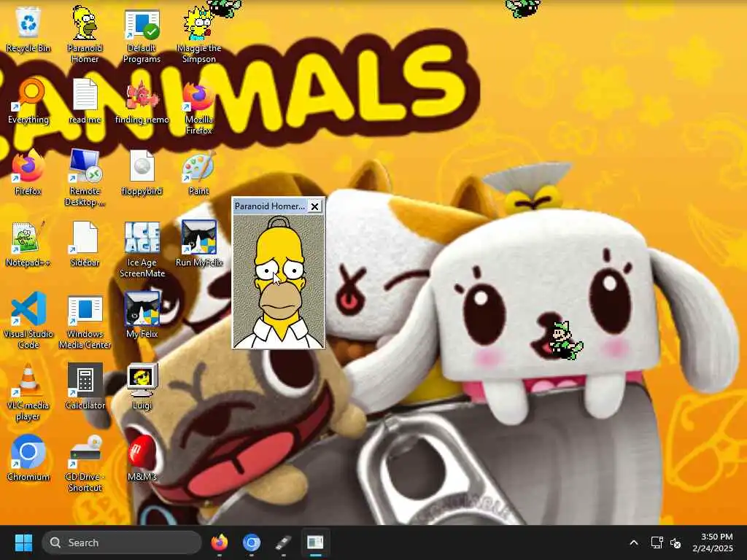Open the CD Drive Shortcut icon

click(x=85, y=464)
